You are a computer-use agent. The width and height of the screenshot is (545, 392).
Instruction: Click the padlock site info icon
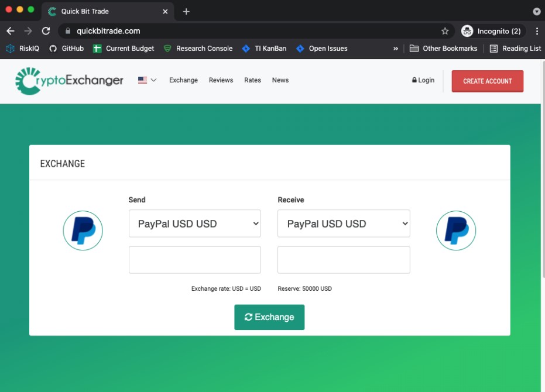click(x=68, y=31)
